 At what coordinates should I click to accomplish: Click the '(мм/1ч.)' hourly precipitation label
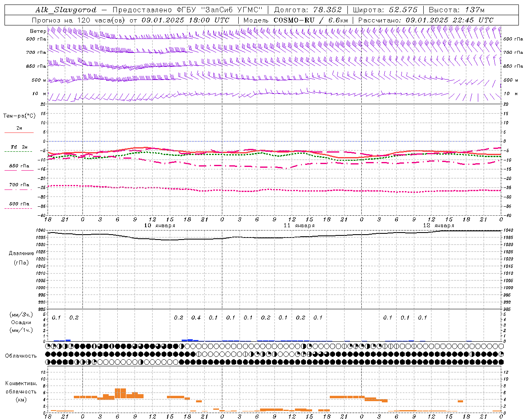[21, 330]
